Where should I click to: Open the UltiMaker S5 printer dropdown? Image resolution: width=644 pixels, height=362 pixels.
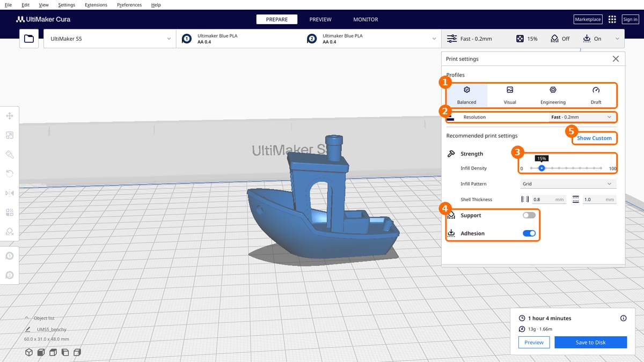tap(109, 39)
